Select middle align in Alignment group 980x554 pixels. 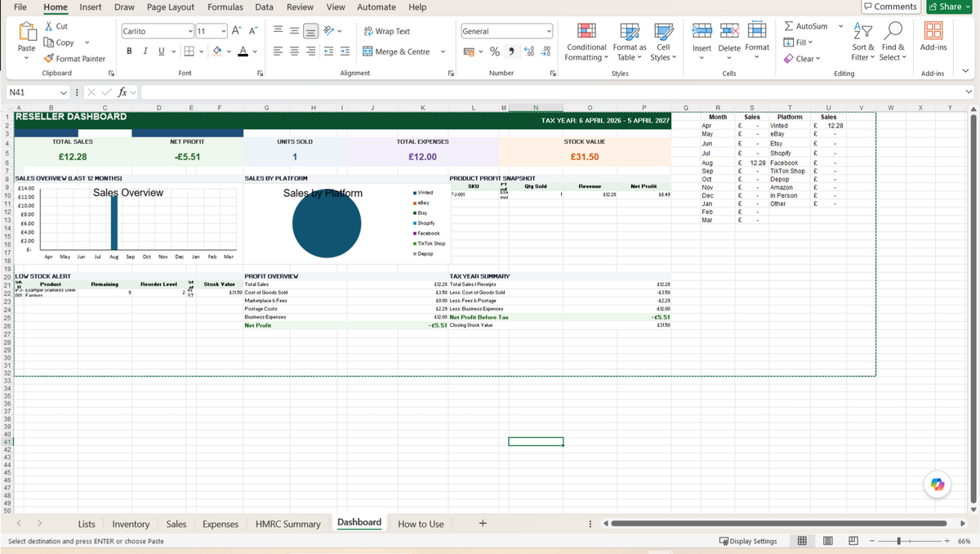294,31
